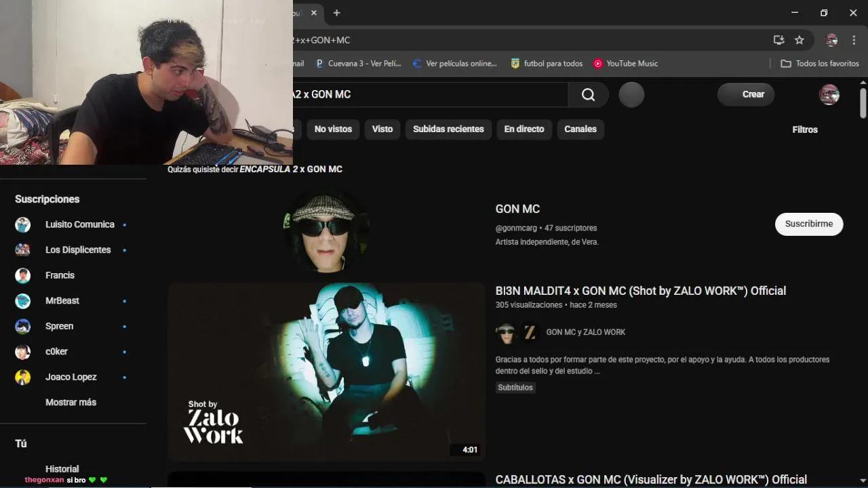
Task: Close the current browser tab
Action: tap(314, 13)
